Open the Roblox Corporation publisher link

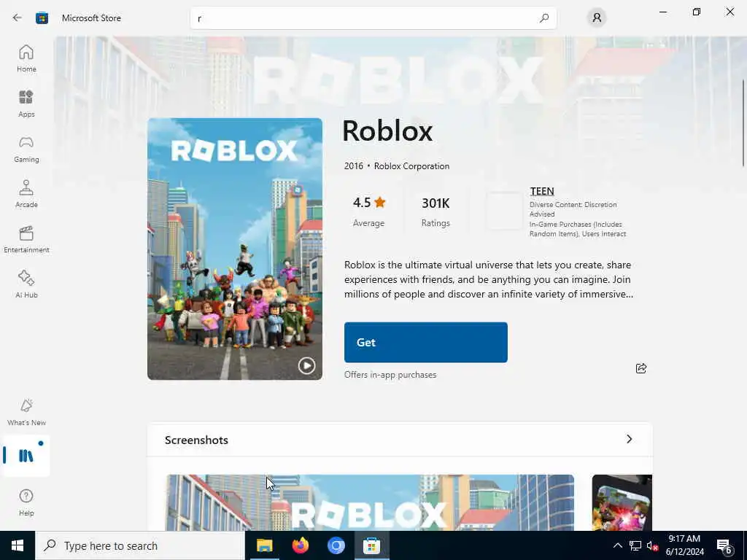coord(411,166)
